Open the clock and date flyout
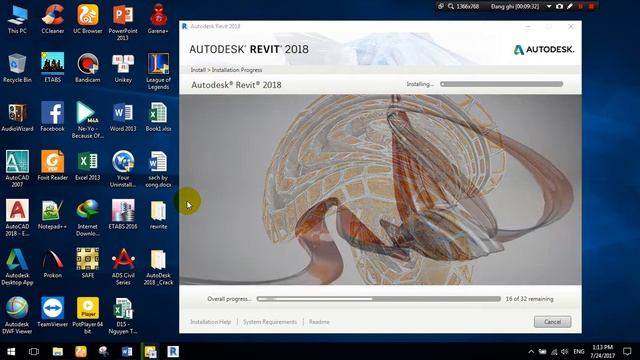The width and height of the screenshot is (640, 360). click(602, 351)
